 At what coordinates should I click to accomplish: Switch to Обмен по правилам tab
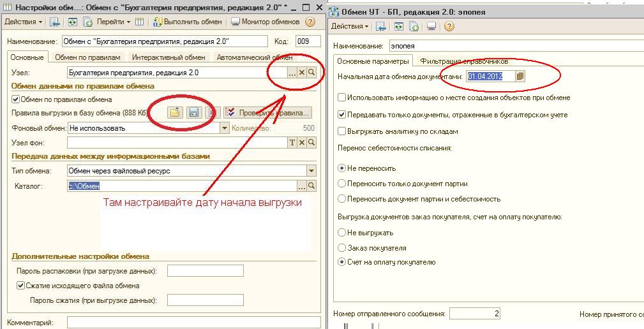tap(88, 57)
